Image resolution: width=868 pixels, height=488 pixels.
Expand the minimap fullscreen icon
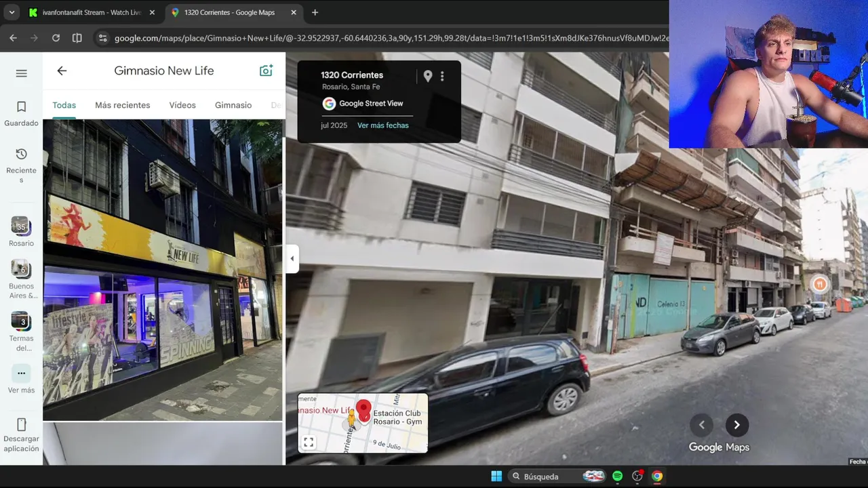(x=309, y=443)
